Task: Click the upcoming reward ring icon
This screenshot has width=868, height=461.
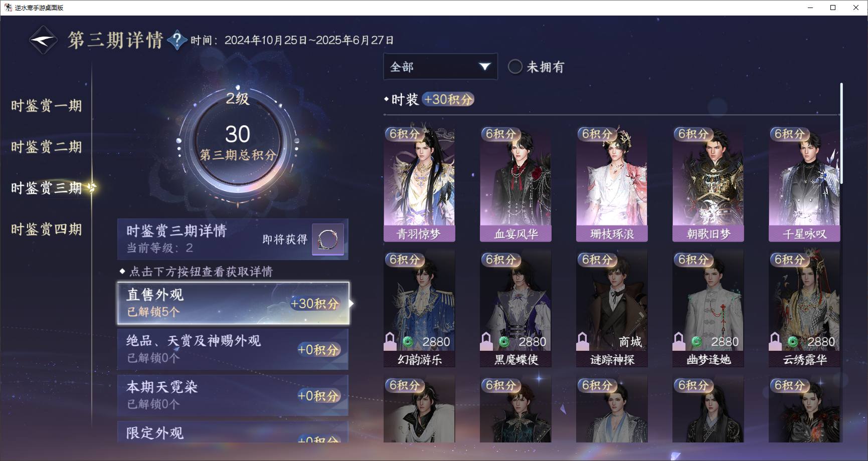Action: tap(328, 240)
